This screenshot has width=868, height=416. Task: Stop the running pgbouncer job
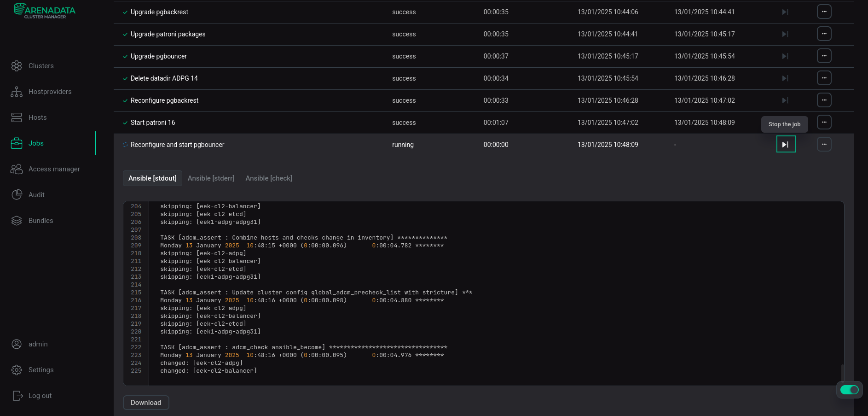[x=786, y=144]
